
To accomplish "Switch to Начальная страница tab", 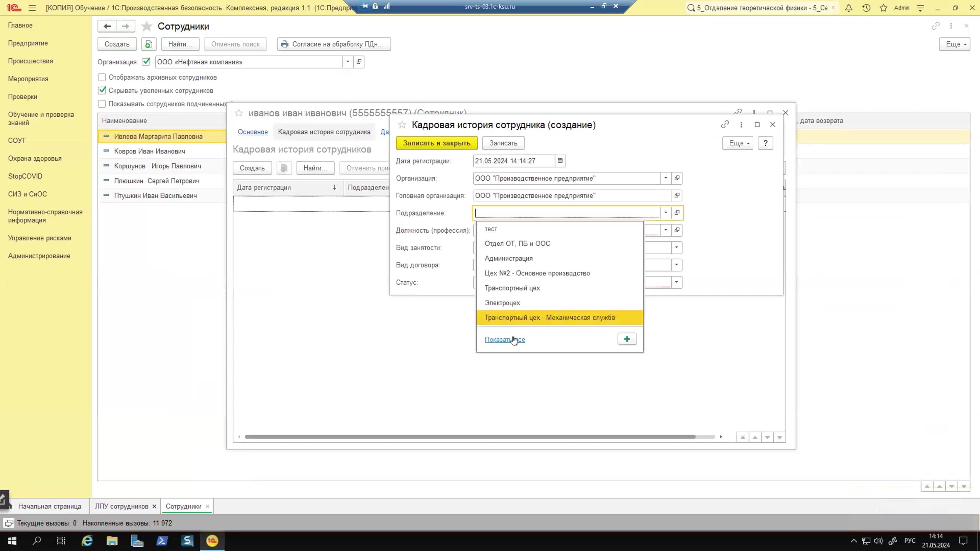I will click(50, 507).
